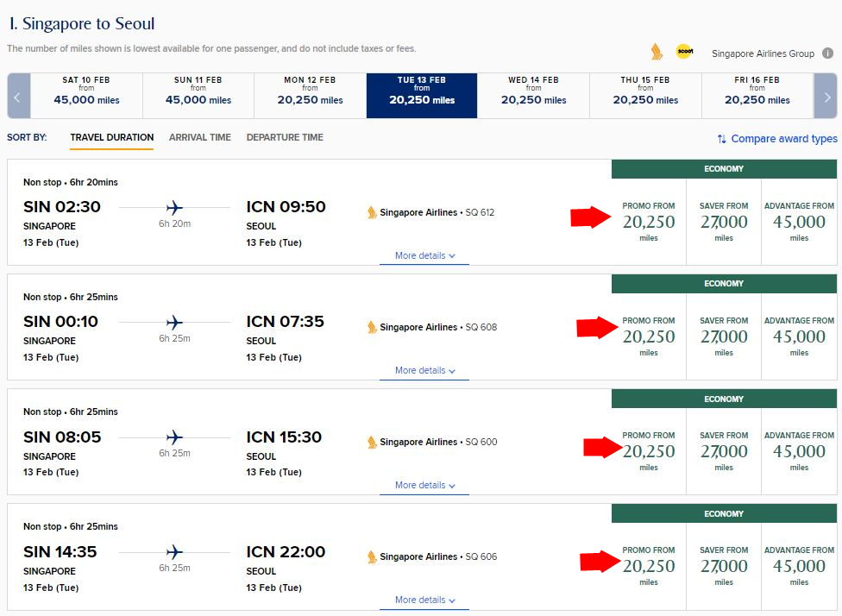The width and height of the screenshot is (842, 616).
Task: Select Promo 20,250 miles fare for SQ 612
Action: pos(649,222)
